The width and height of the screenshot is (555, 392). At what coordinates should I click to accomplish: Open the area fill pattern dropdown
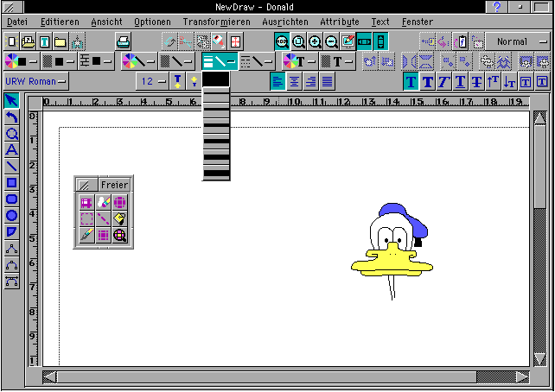coord(59,61)
